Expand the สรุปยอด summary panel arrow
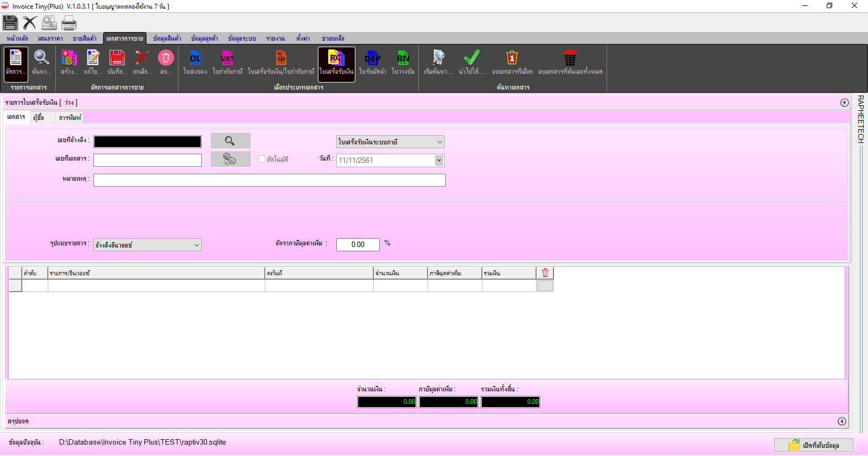The image size is (868, 456). tap(842, 421)
